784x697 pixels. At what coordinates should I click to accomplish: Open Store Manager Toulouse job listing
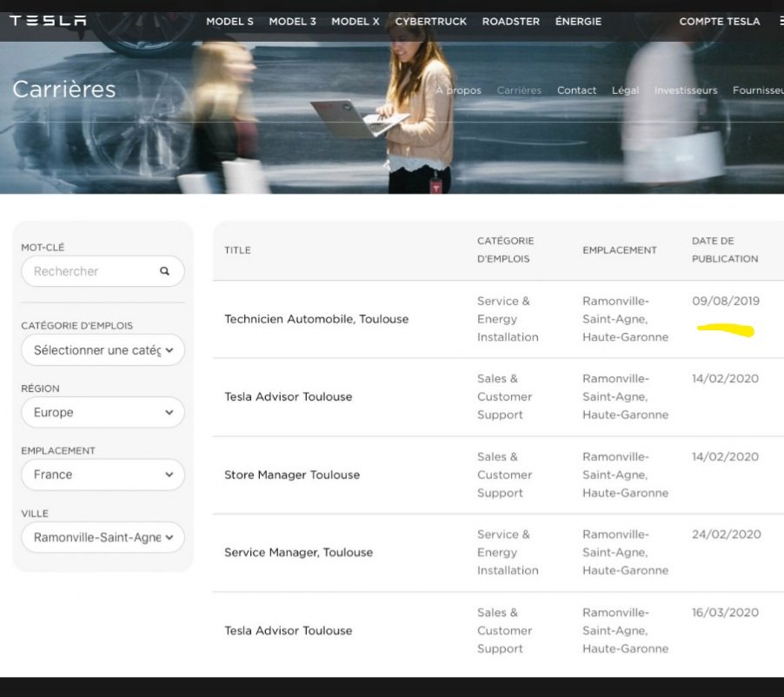[292, 475]
